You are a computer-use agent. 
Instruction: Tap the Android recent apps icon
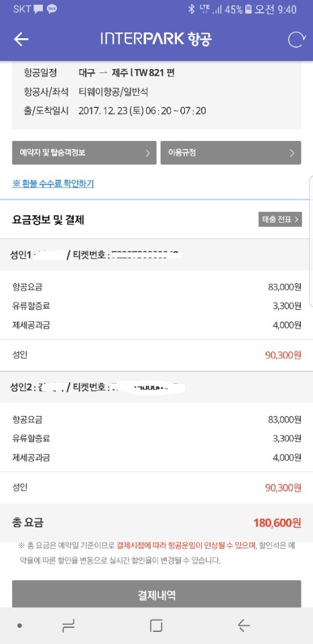(68, 625)
